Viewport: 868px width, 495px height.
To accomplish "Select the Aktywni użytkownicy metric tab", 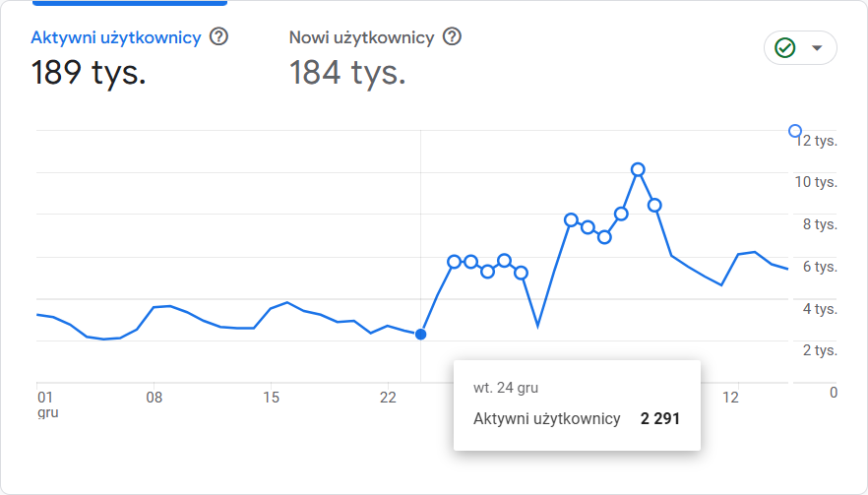I will (116, 37).
